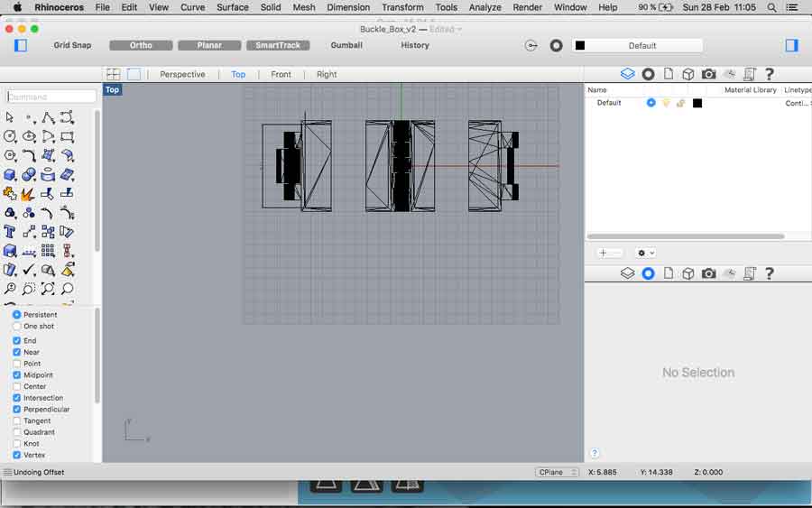Open the Surface menu

pos(233,7)
